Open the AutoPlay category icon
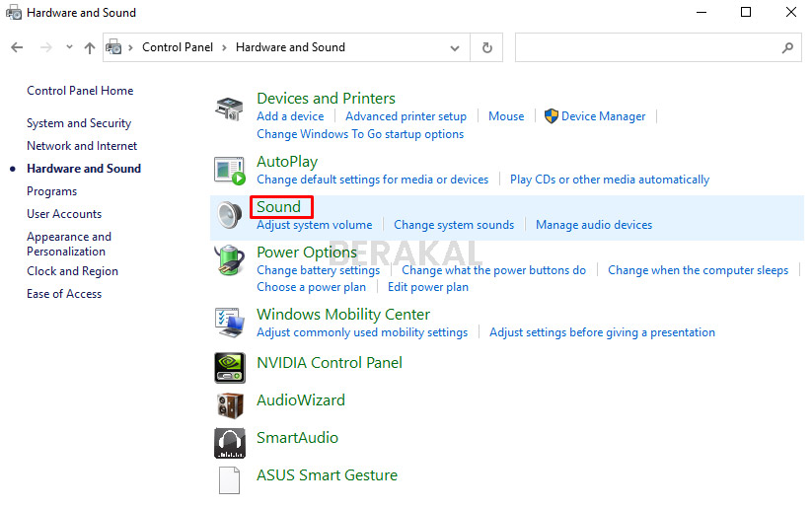The height and width of the screenshot is (507, 812). pos(229,170)
